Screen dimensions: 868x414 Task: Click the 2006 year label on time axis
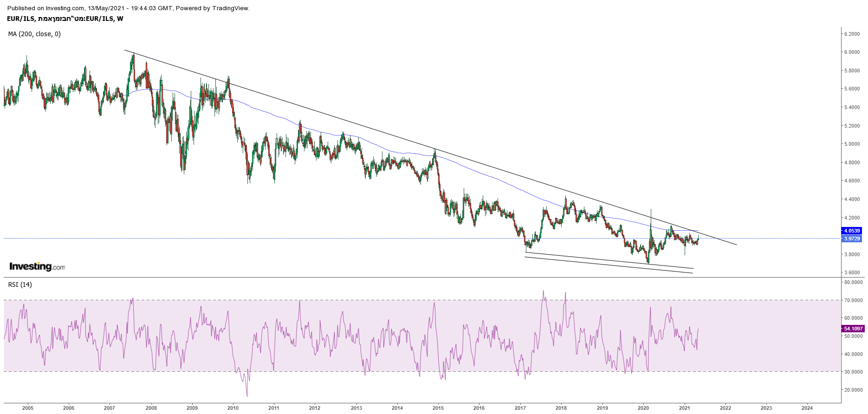(x=69, y=408)
